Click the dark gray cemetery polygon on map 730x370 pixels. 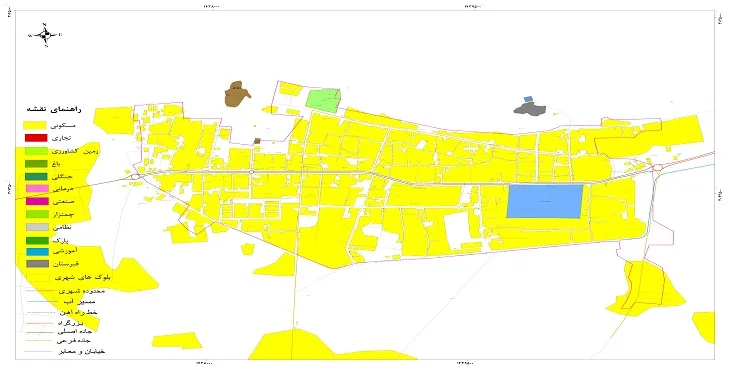click(x=530, y=109)
